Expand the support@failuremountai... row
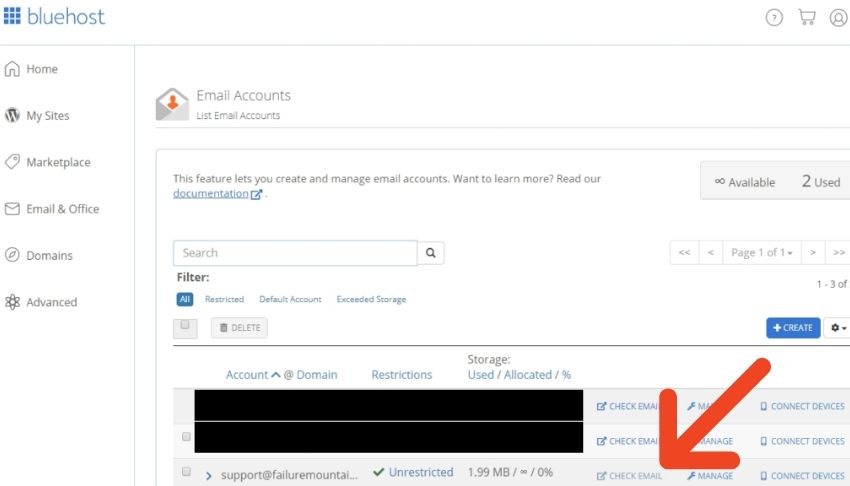 (x=209, y=476)
